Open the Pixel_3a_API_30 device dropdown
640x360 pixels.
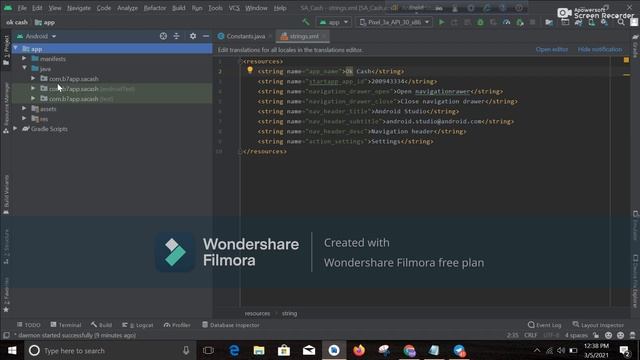pyautogui.click(x=394, y=22)
